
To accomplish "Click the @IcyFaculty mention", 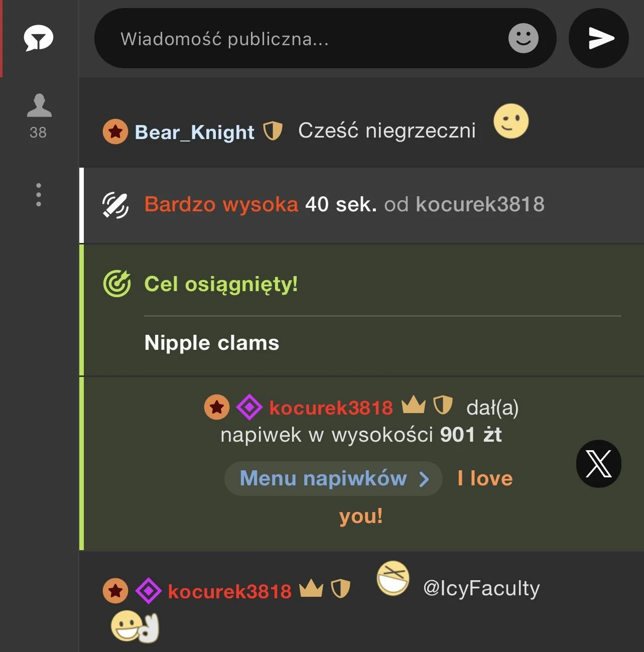I will point(481,588).
